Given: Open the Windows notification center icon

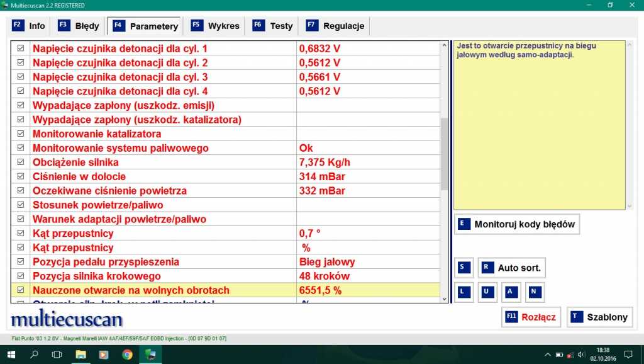Looking at the screenshot, I should [628, 354].
